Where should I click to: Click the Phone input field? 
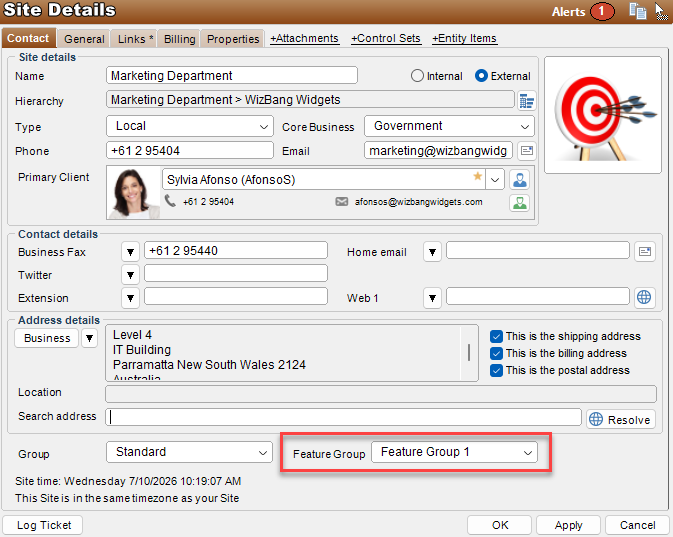tap(190, 151)
